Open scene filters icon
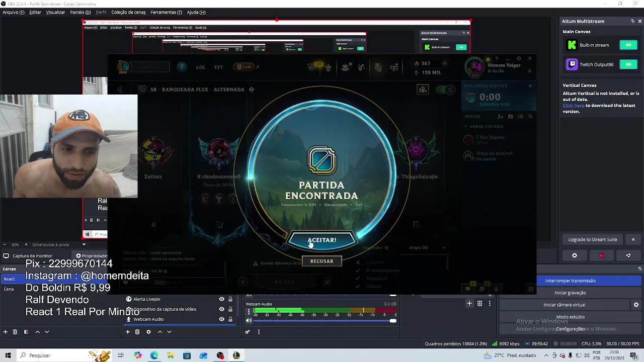Image resolution: width=644 pixels, height=362 pixels. (26, 332)
